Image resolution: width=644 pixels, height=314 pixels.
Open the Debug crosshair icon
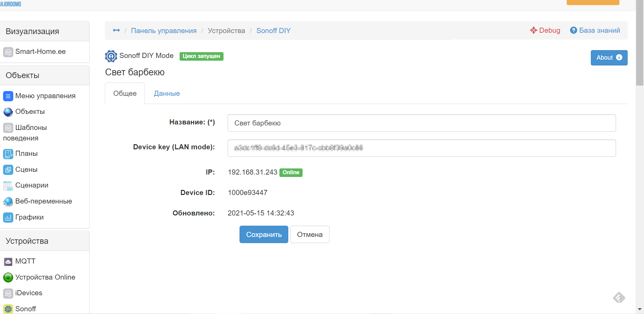click(533, 30)
